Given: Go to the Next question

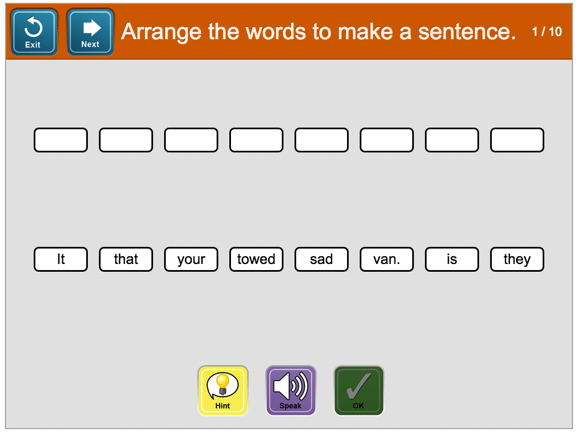Looking at the screenshot, I should (x=90, y=32).
